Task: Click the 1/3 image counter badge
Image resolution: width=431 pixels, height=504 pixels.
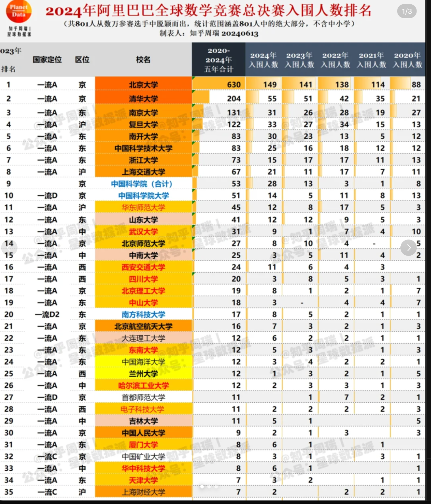Action: (407, 11)
